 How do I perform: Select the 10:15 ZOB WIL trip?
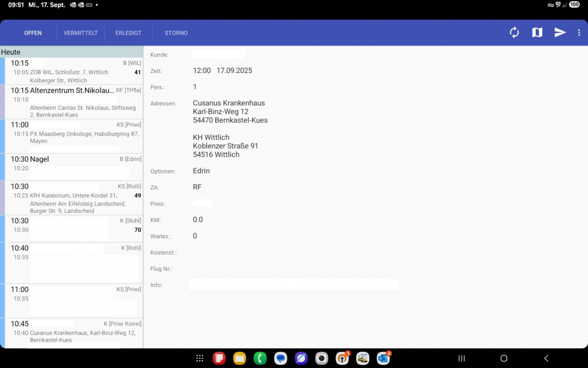(73, 71)
